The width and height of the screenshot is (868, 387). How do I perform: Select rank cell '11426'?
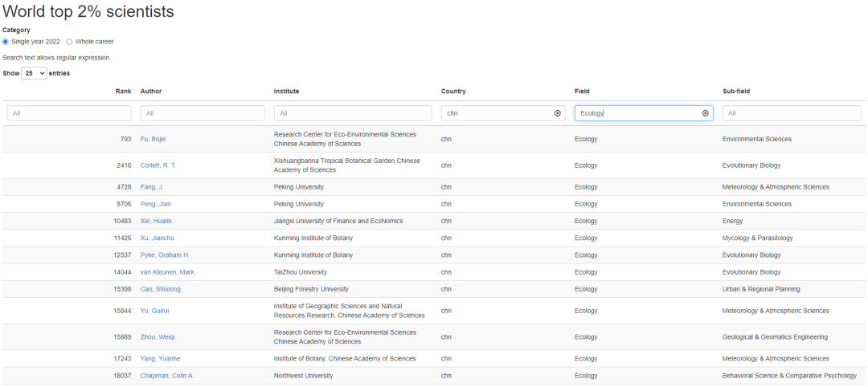tap(122, 238)
